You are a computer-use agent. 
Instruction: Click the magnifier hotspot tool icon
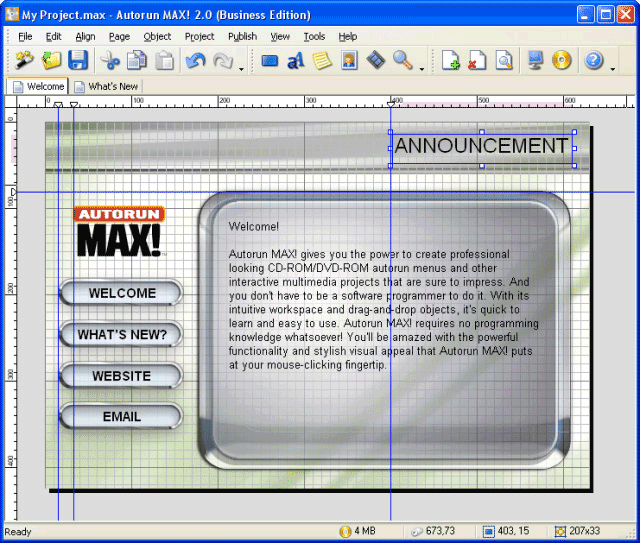coord(402,60)
